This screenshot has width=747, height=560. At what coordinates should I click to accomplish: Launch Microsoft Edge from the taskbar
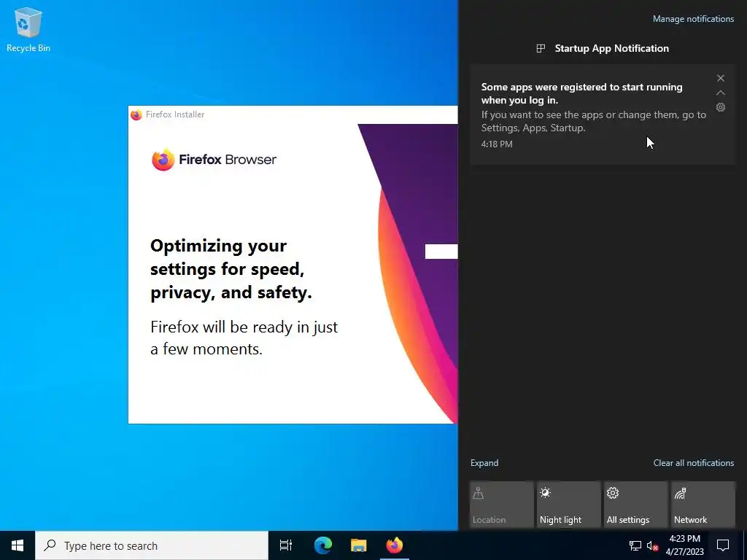click(x=323, y=545)
